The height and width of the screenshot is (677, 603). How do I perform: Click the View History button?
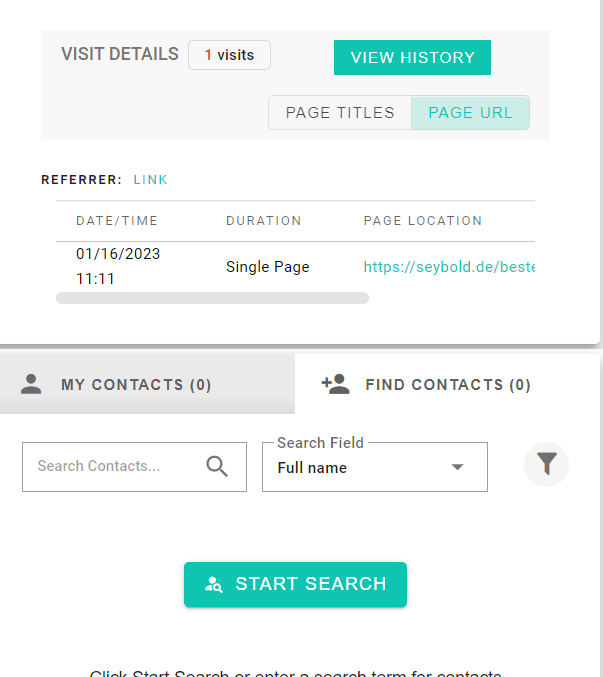[412, 57]
